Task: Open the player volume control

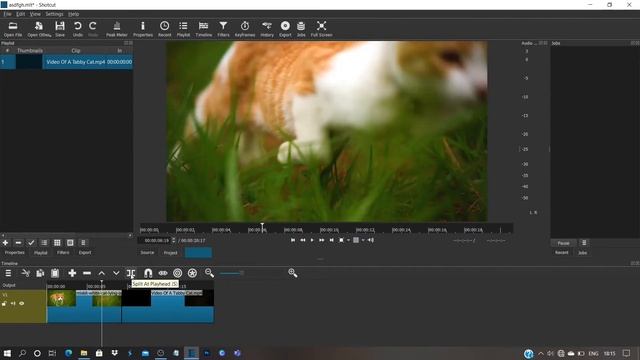Action: pyautogui.click(x=371, y=240)
